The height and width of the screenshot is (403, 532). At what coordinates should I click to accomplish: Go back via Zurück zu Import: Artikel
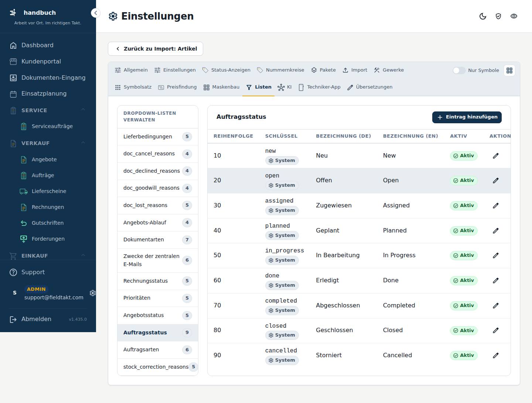point(156,49)
